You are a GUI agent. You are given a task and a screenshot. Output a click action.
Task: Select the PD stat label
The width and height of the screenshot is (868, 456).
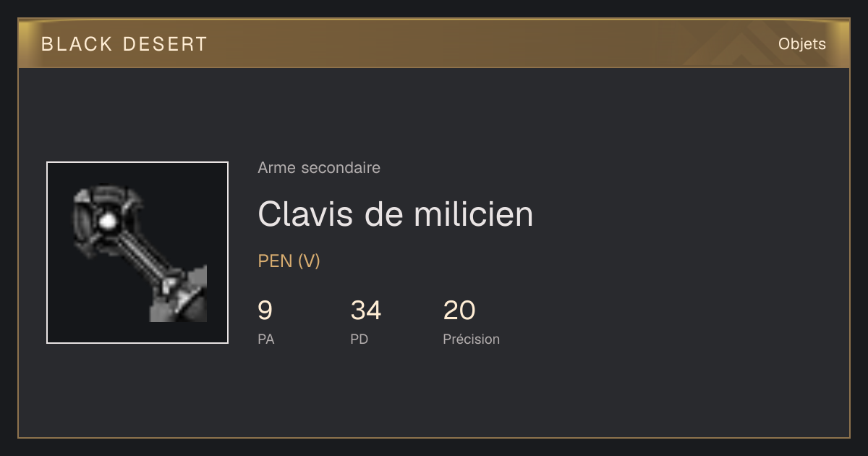pos(359,339)
